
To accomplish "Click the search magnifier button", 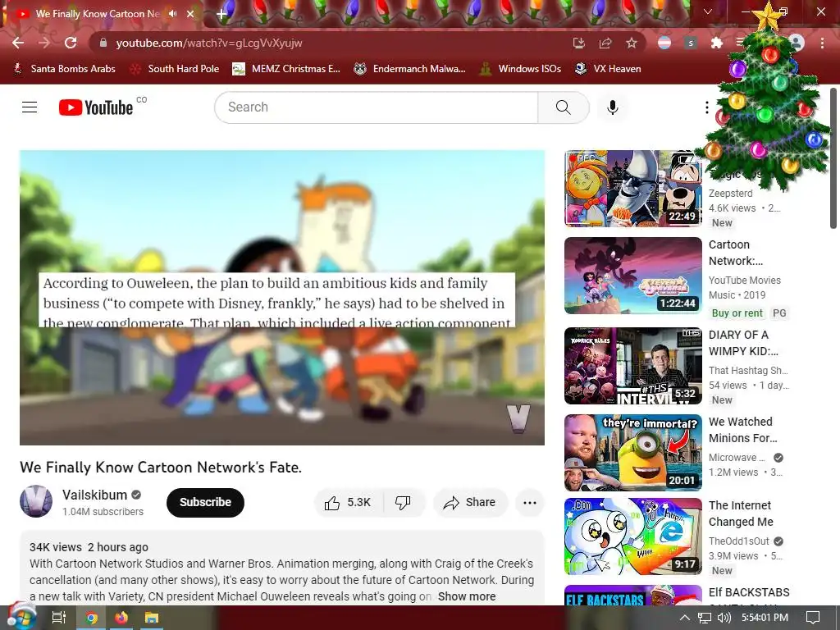I will click(x=563, y=107).
